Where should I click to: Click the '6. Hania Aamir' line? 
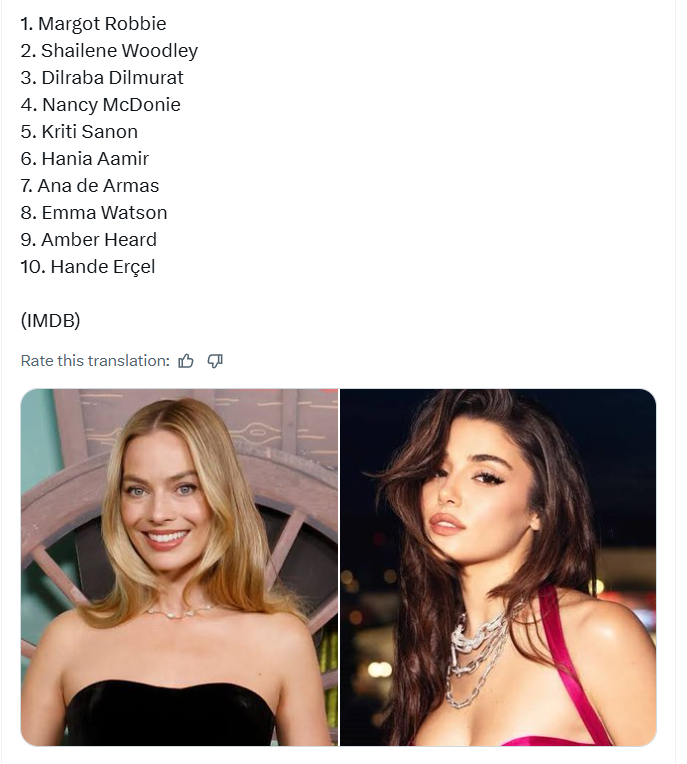[85, 158]
